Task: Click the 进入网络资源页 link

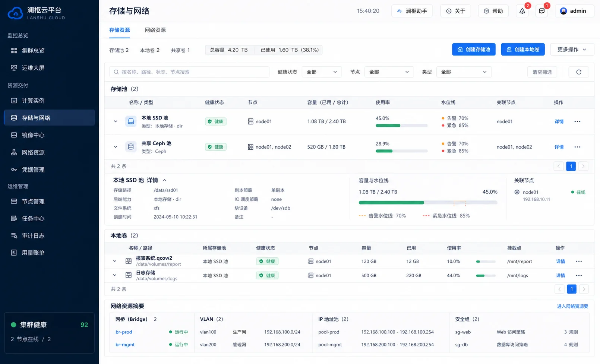Action: (572, 306)
